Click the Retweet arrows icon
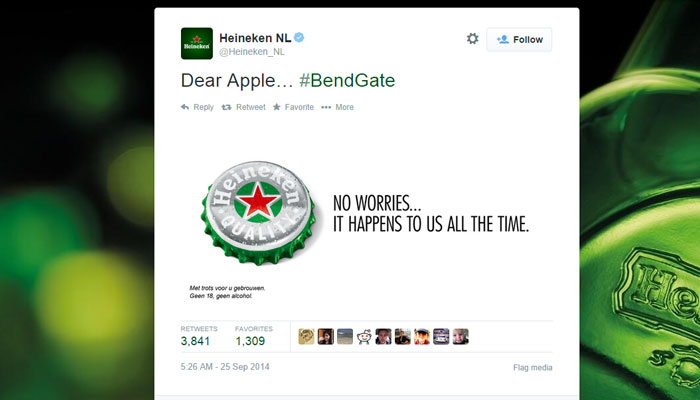This screenshot has width=700, height=400. click(x=226, y=107)
